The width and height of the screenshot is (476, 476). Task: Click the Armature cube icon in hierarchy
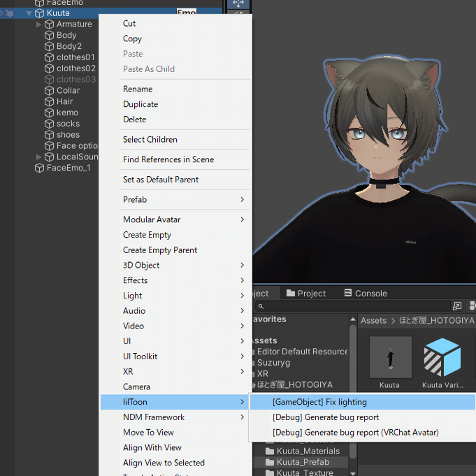point(49,24)
